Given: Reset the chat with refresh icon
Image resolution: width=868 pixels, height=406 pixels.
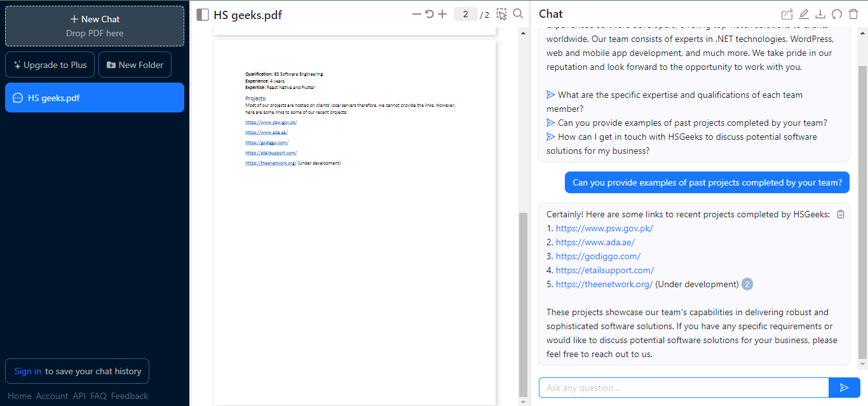Looking at the screenshot, I should click(837, 15).
